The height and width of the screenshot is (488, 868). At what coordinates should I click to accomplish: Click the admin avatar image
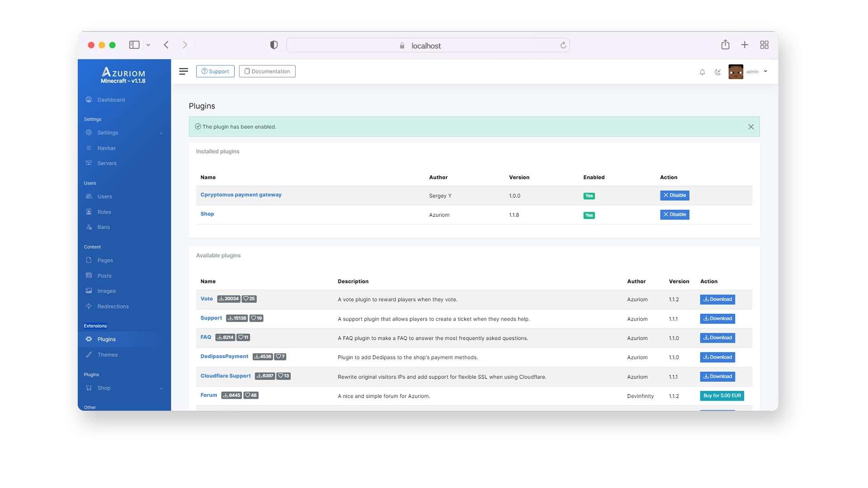(736, 71)
